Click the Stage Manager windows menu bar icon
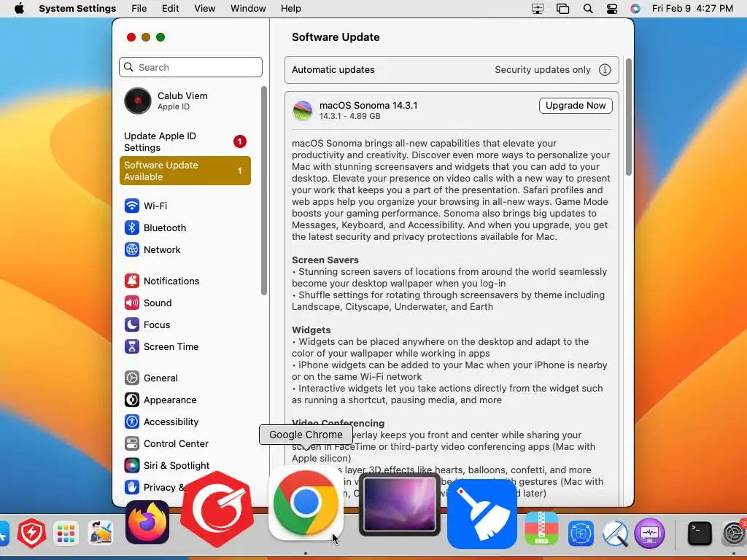This screenshot has width=747, height=560. [x=562, y=9]
